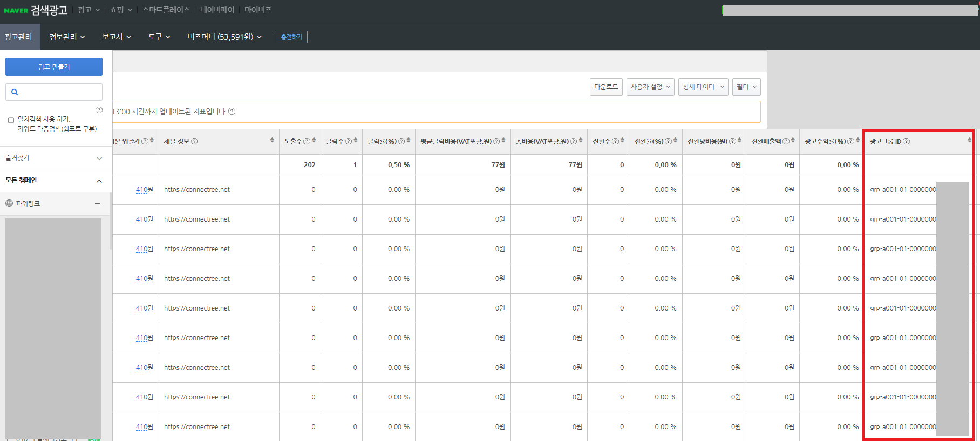Click the 광고 만들기 button
980x441 pixels.
[x=54, y=67]
